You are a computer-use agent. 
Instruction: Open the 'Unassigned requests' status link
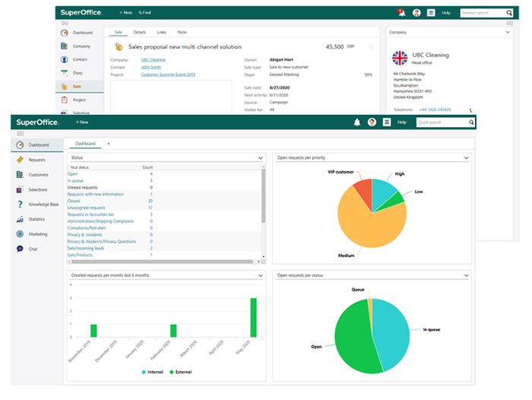click(88, 208)
